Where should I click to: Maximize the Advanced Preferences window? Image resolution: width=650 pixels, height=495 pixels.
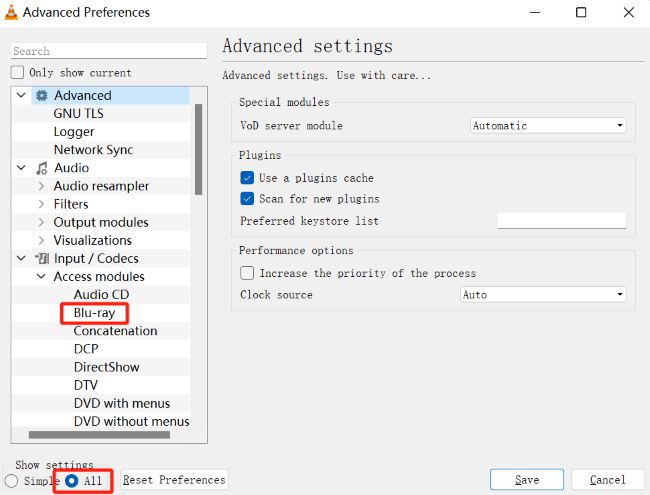(x=581, y=12)
